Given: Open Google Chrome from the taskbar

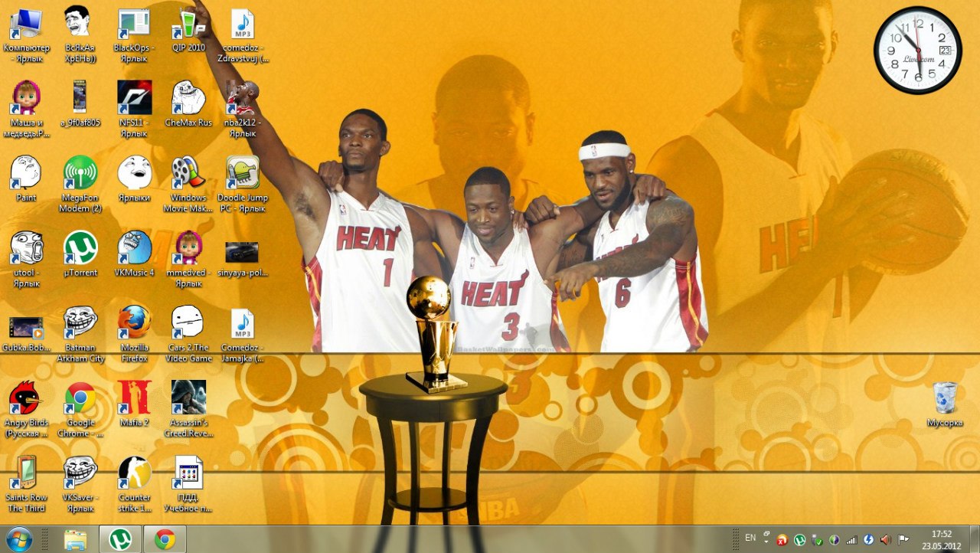Looking at the screenshot, I should coord(165,539).
